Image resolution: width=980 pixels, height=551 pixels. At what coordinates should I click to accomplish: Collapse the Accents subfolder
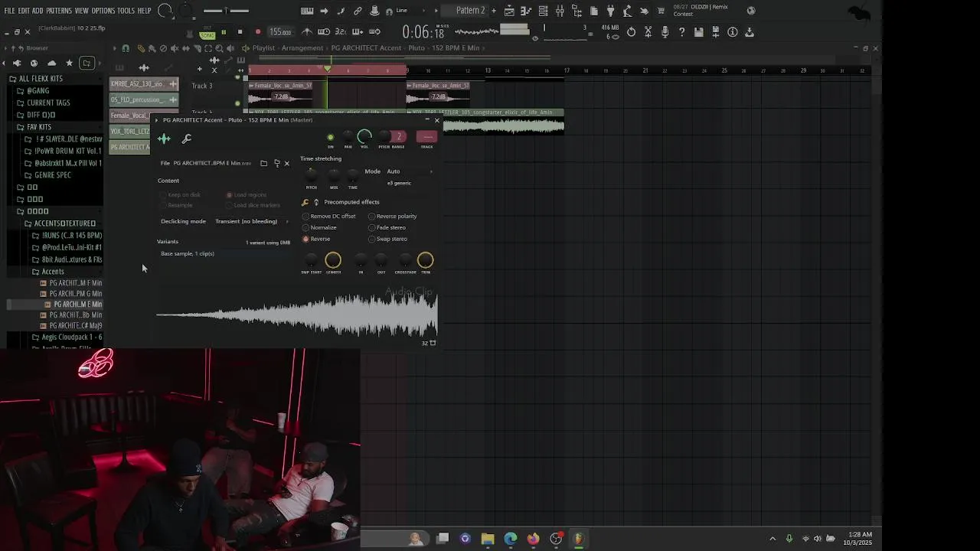click(x=53, y=272)
